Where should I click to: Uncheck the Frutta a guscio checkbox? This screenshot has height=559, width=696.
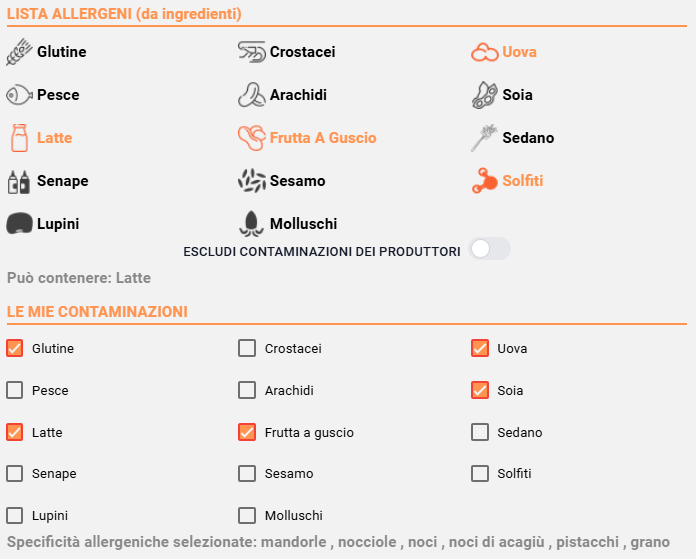point(247,432)
